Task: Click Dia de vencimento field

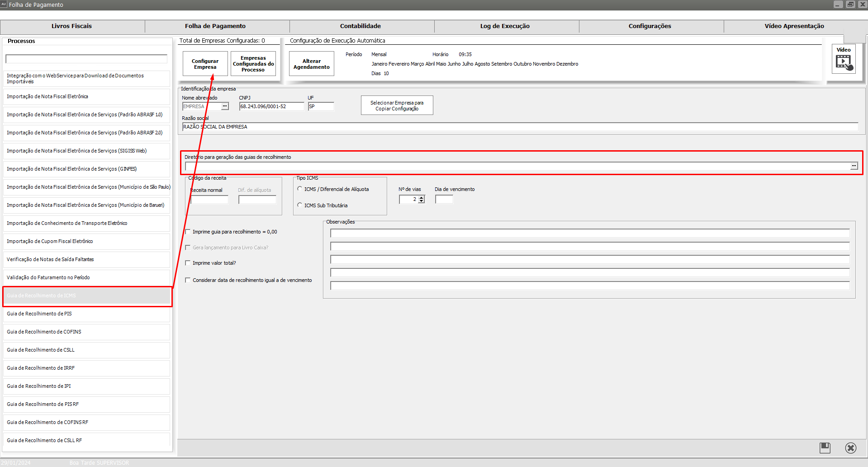Action: (444, 199)
